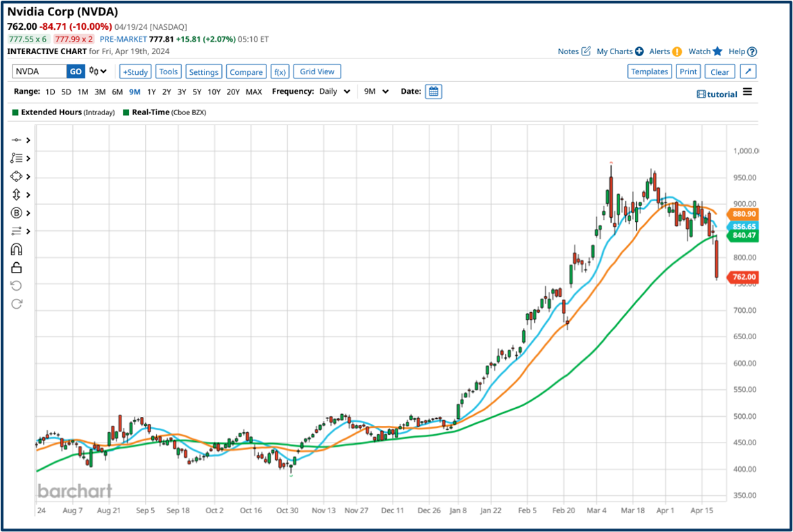This screenshot has height=532, width=793.
Task: Enable magnet snap mode
Action: click(17, 249)
